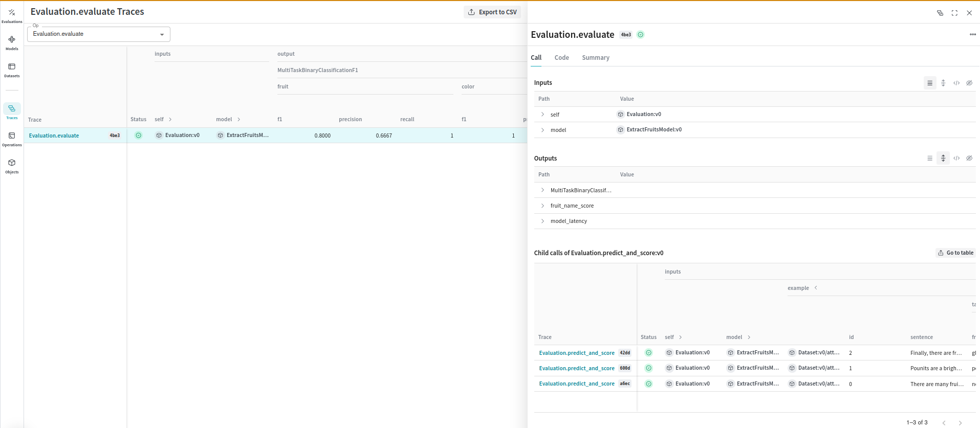Open the Evaluations sidebar section
Viewport: 980px width, 428px height.
(12, 15)
